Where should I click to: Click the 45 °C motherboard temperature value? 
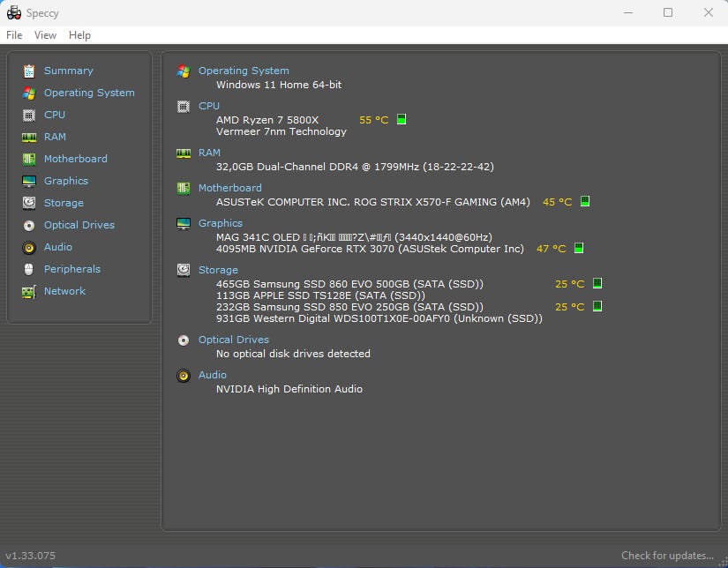pos(557,202)
